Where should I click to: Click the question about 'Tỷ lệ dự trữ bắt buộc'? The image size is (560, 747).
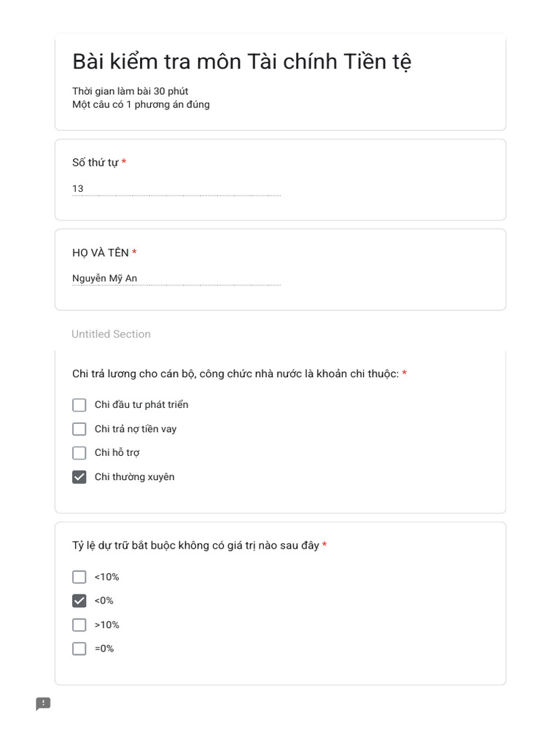195,546
